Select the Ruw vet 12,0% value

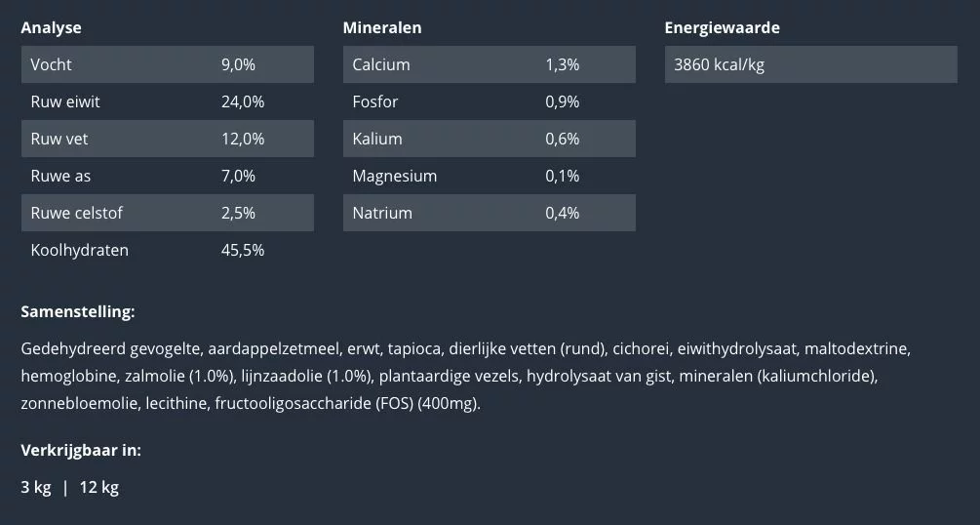point(243,139)
